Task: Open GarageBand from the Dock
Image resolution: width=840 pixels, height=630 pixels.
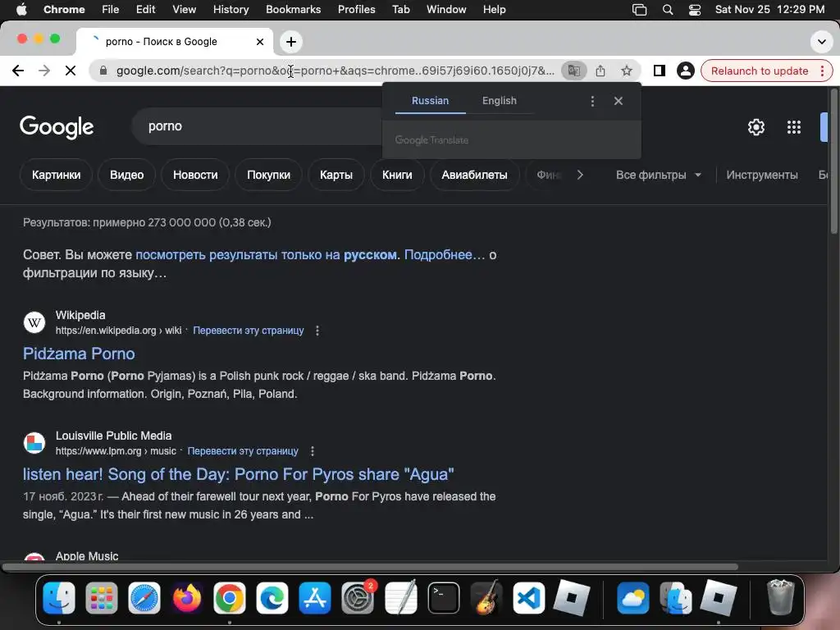Action: tap(486, 598)
